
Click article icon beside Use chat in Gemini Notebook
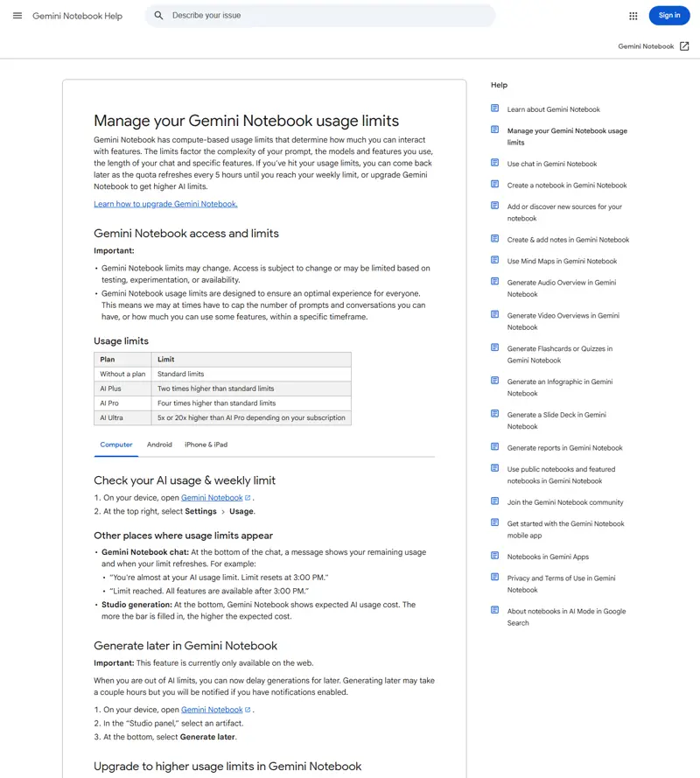tap(494, 163)
